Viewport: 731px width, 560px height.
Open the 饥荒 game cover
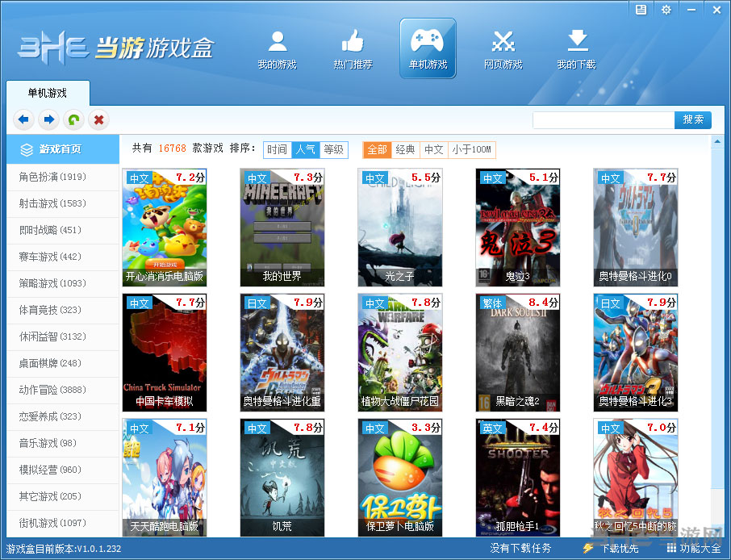pyautogui.click(x=282, y=478)
